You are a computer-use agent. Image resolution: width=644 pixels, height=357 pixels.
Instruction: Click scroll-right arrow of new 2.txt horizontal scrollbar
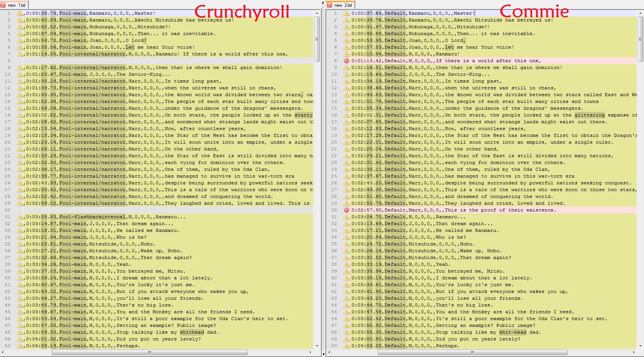[635, 352]
